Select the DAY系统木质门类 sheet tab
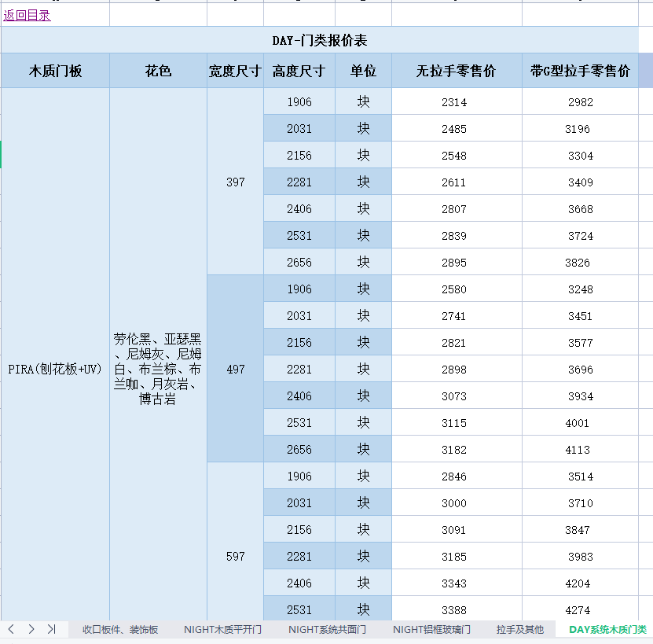Image resolution: width=653 pixels, height=644 pixels. pos(607,629)
